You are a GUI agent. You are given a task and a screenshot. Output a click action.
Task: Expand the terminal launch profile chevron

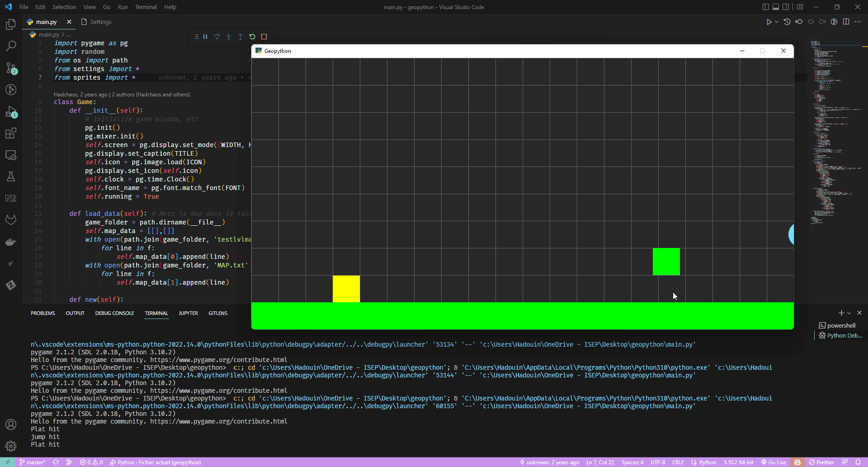[x=849, y=313]
